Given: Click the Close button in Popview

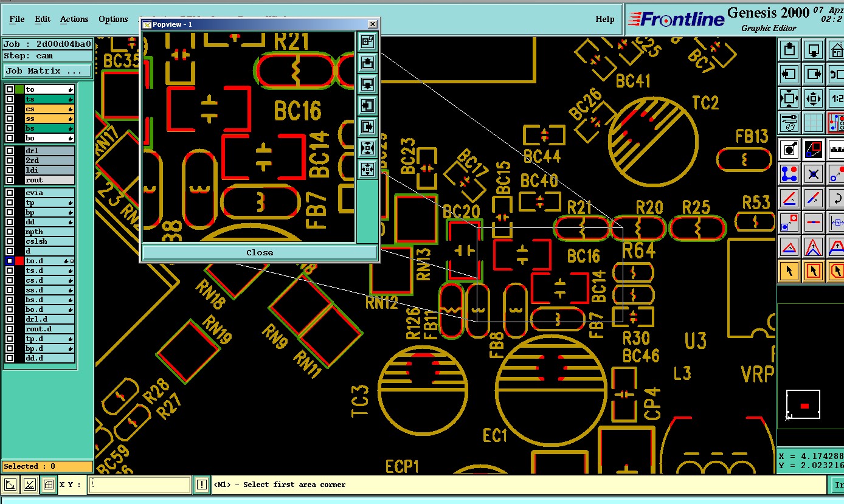Looking at the screenshot, I should pyautogui.click(x=260, y=252).
